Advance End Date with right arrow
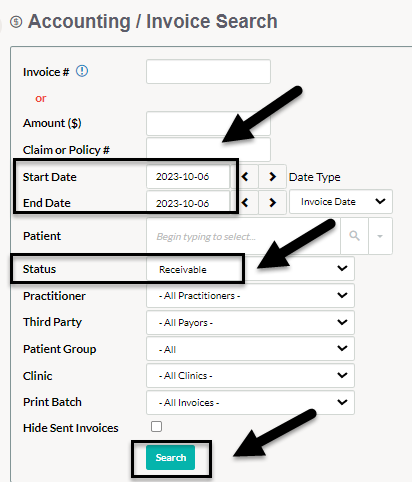The width and height of the screenshot is (412, 482). [x=272, y=202]
